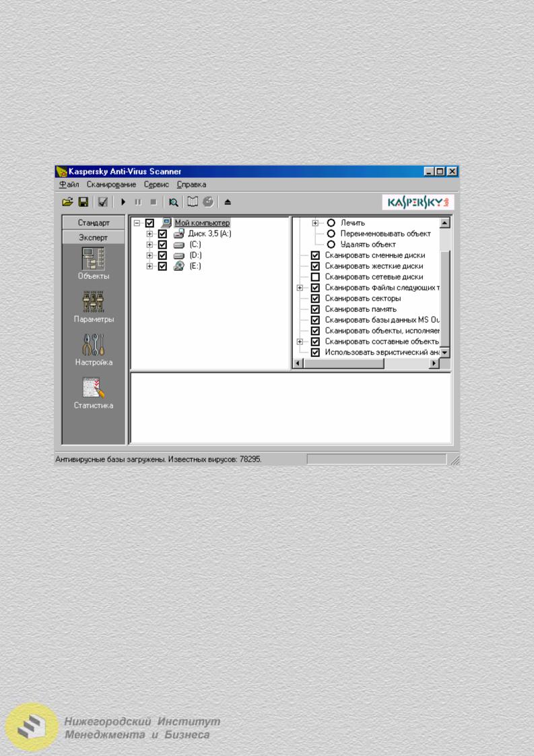Open the Сервис menu
The height and width of the screenshot is (756, 534).
[156, 185]
